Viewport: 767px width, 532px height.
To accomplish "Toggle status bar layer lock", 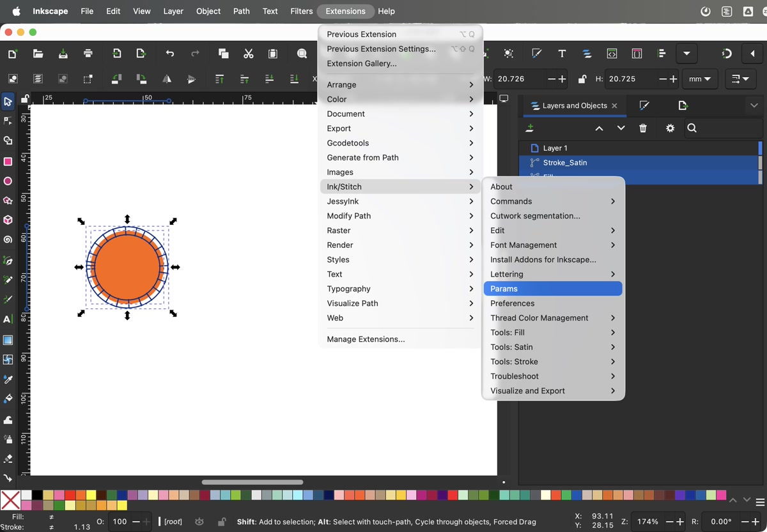I will coord(221,522).
